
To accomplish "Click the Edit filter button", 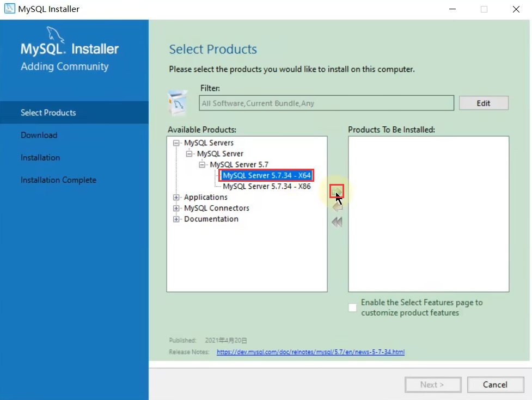I will click(484, 103).
